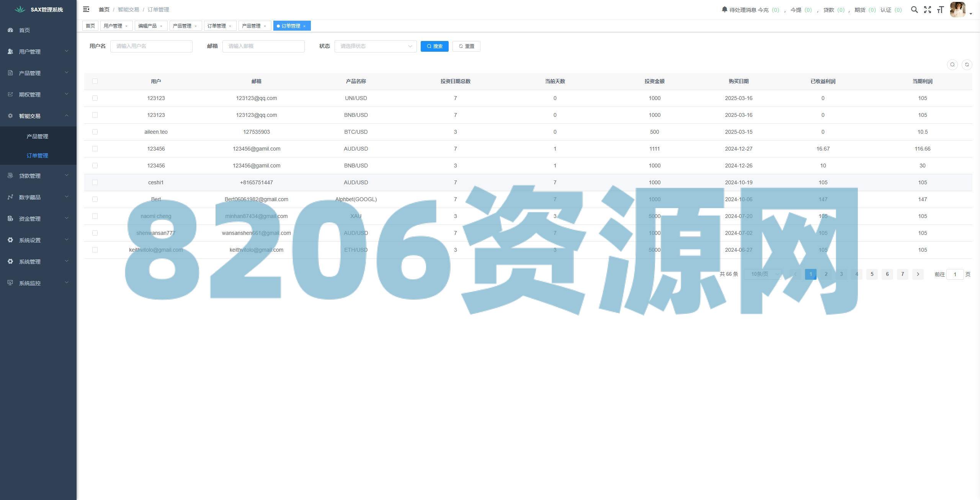
Task: Select the aileen.teo row checkbox
Action: (x=95, y=132)
